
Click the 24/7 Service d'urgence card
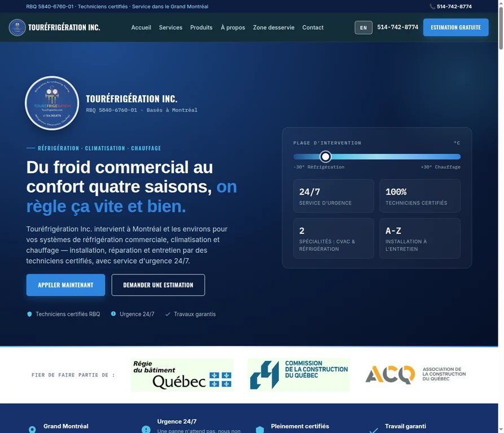pyautogui.click(x=334, y=196)
